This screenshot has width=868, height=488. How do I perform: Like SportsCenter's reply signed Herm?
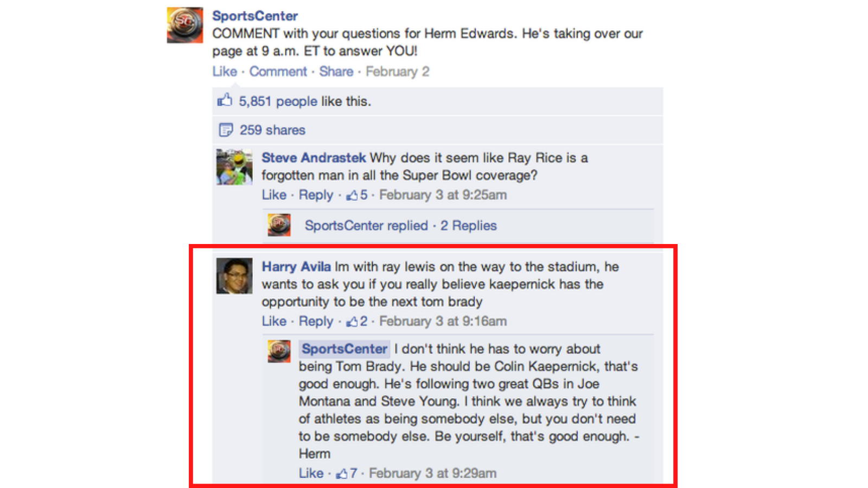pos(311,473)
